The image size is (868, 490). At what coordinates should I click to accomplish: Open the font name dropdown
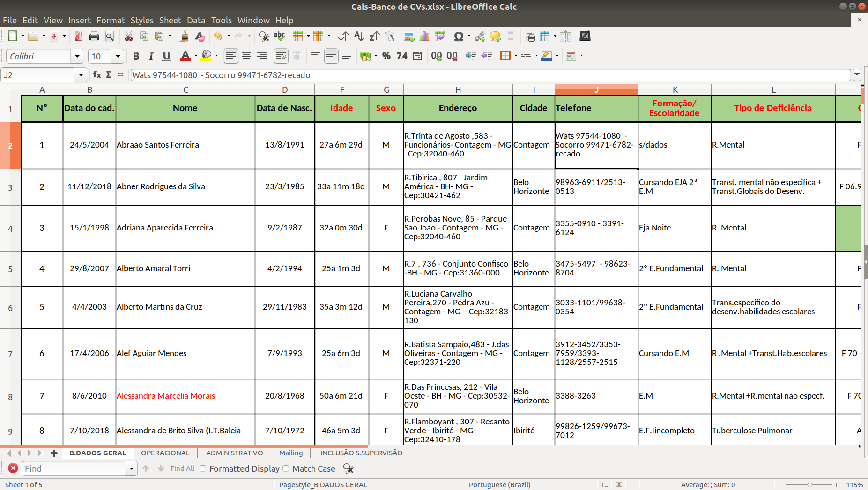pos(77,56)
